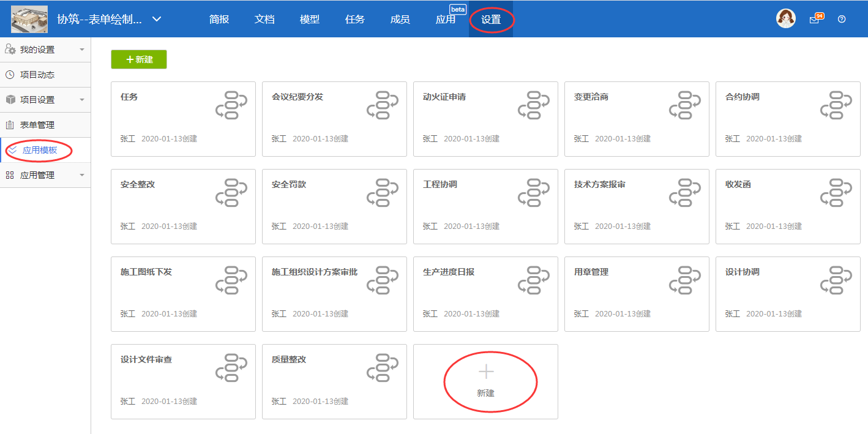
Task: Click the project logo thumbnail at top left
Action: click(28, 18)
